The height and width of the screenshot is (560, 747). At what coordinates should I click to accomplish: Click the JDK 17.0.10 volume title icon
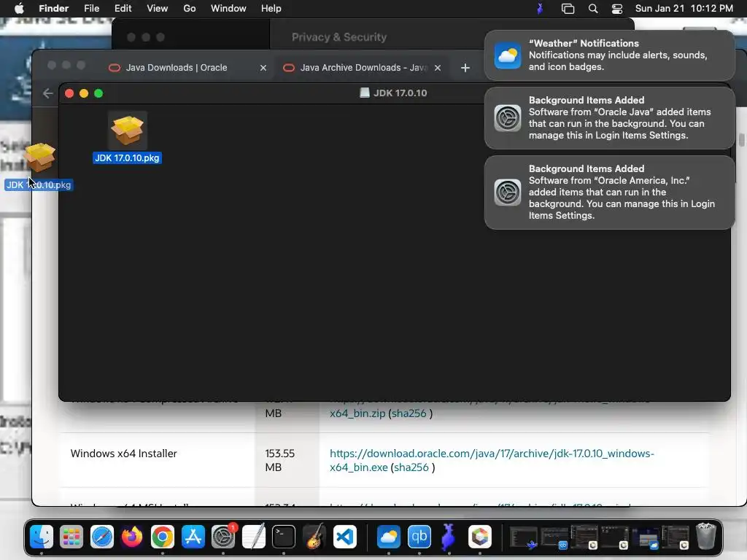coord(365,93)
